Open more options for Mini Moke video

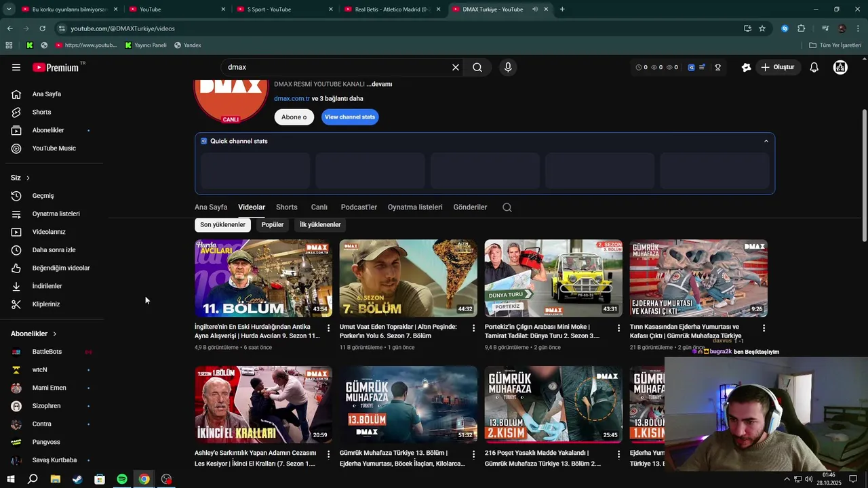click(x=618, y=328)
